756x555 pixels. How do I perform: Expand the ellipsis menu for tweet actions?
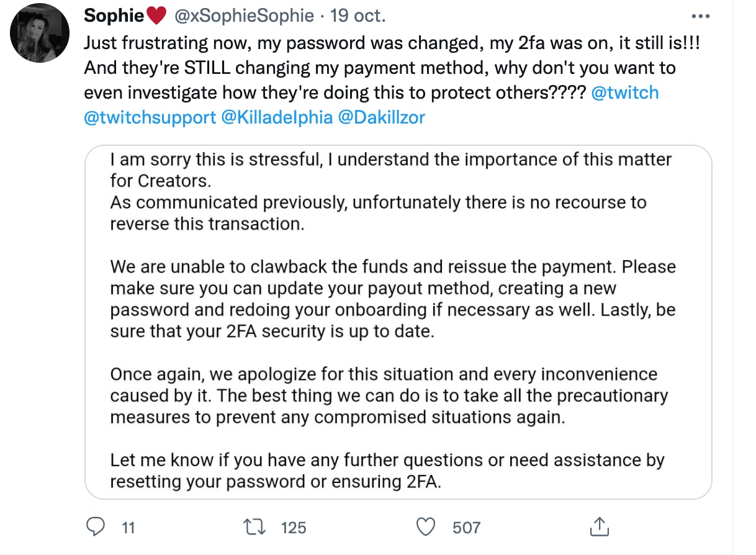701,15
